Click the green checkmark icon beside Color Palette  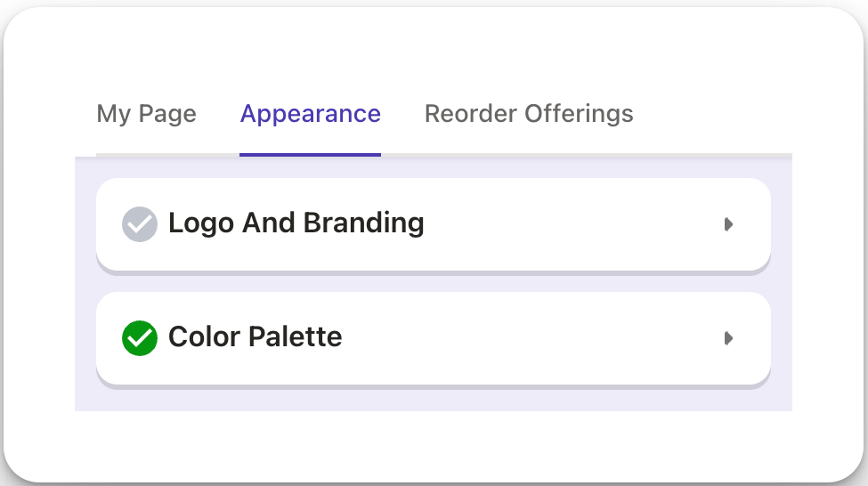pyautogui.click(x=140, y=338)
